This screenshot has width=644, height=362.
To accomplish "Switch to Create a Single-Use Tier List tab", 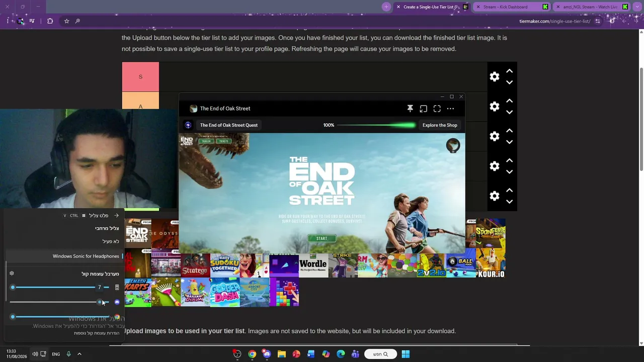I will 431,7.
